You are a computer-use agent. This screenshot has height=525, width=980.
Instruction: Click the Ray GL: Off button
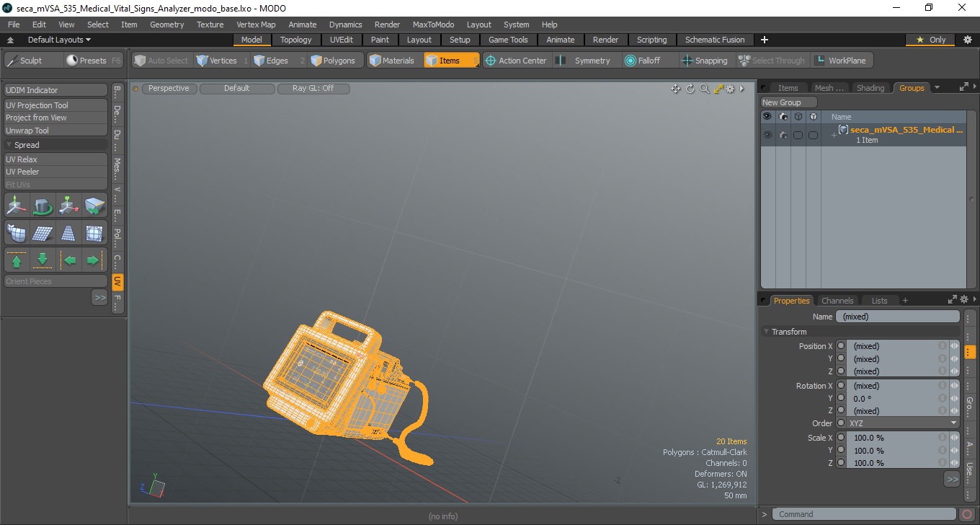(x=313, y=89)
